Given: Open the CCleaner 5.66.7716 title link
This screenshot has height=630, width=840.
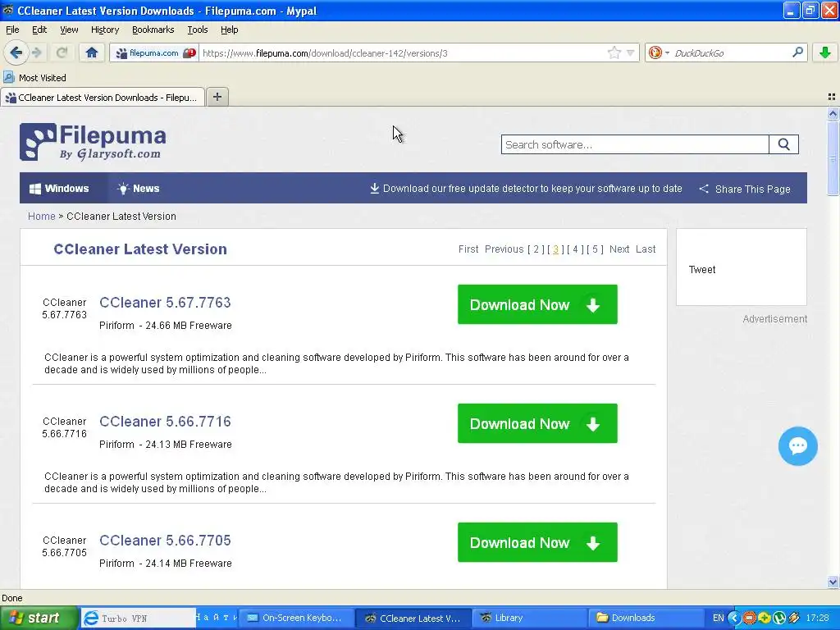Looking at the screenshot, I should click(165, 422).
